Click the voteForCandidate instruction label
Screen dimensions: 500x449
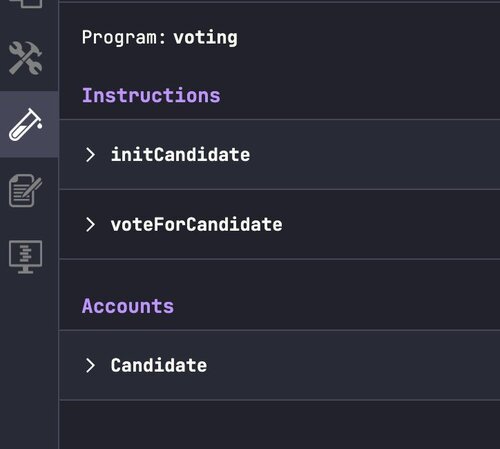(x=196, y=224)
